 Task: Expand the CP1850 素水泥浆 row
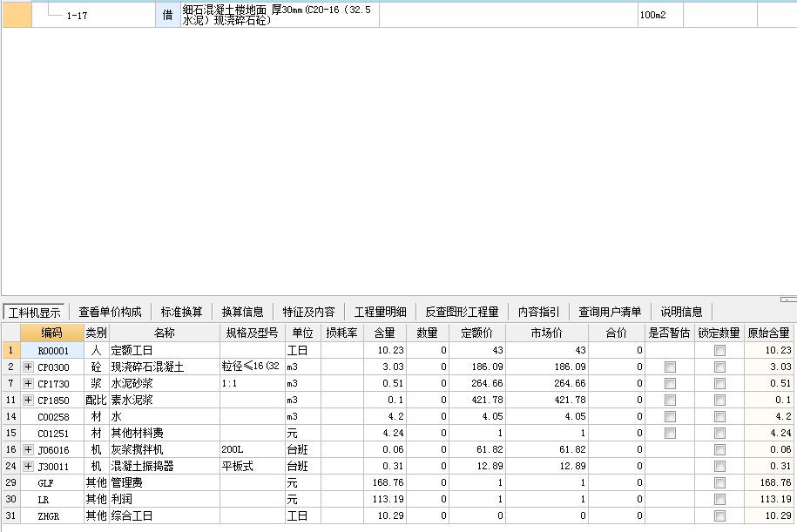[x=28, y=400]
